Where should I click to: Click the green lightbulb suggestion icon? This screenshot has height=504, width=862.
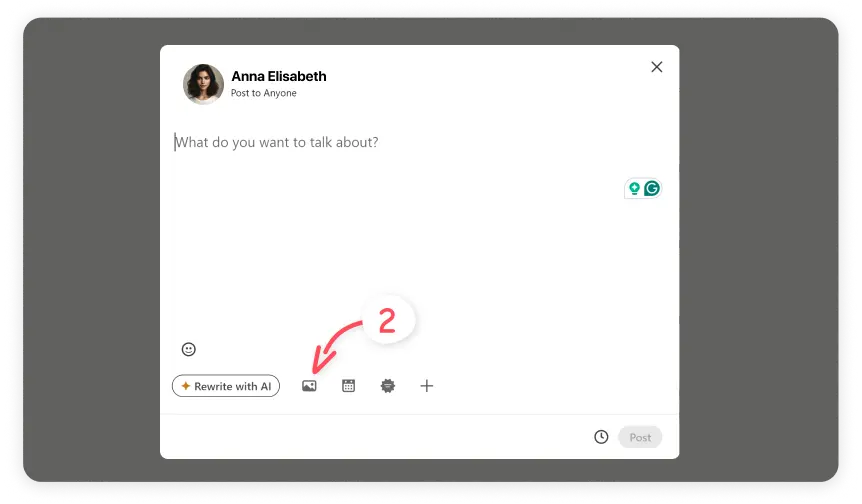[x=634, y=189]
